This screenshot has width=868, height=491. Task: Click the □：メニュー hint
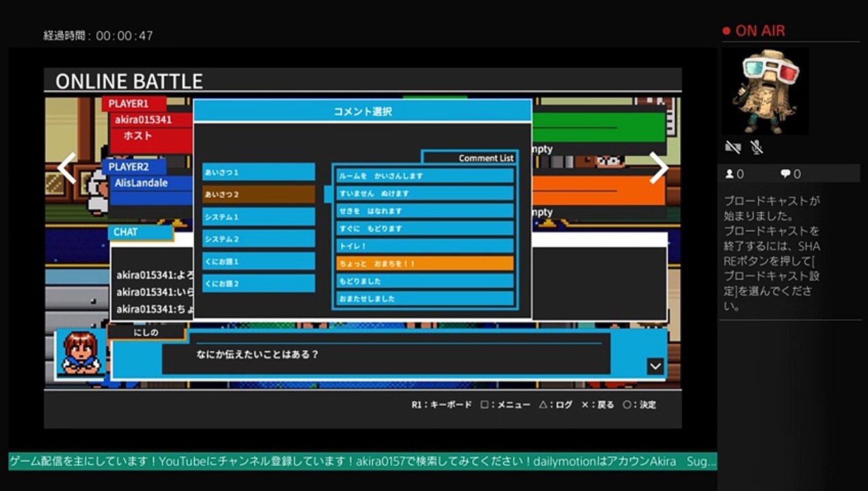[505, 404]
